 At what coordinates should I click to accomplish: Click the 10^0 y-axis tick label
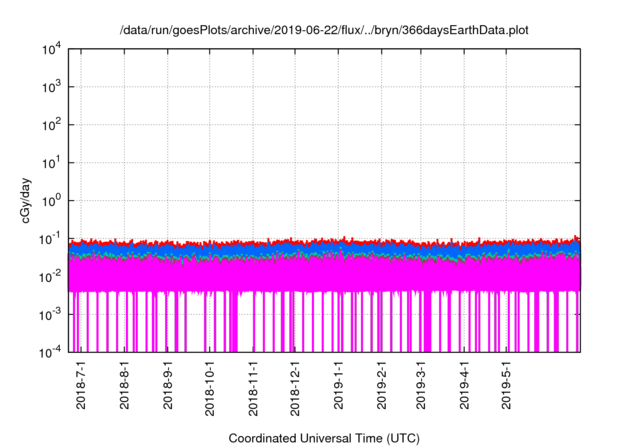point(52,201)
